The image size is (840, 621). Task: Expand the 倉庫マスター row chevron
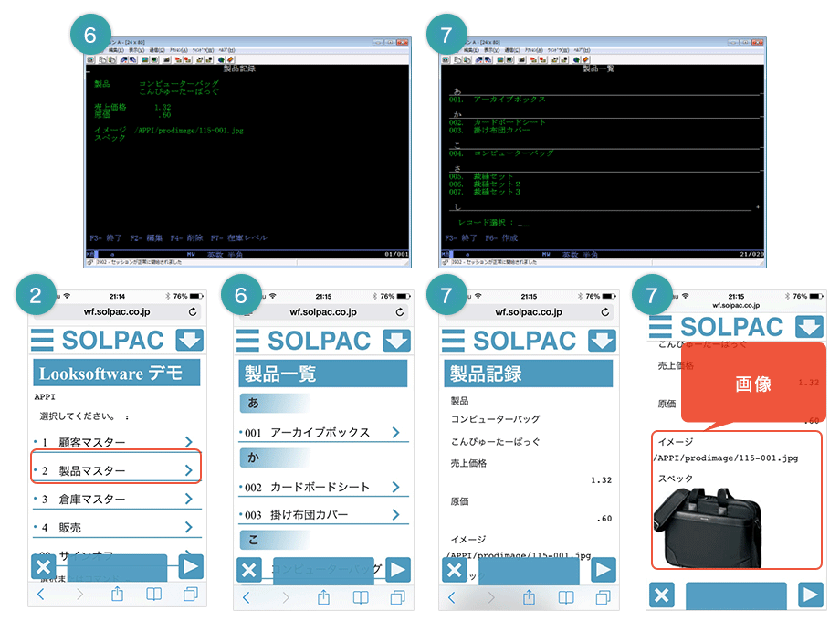[x=189, y=499]
